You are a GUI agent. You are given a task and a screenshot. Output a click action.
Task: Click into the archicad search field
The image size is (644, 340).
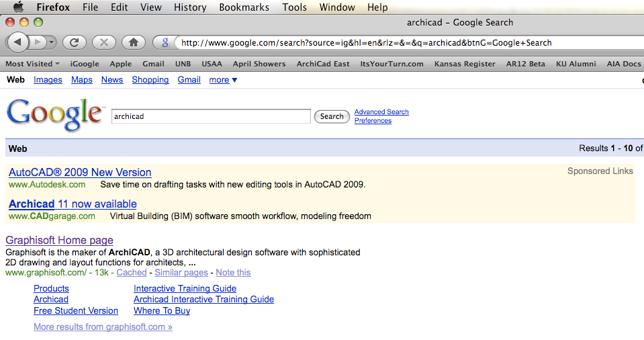[211, 116]
